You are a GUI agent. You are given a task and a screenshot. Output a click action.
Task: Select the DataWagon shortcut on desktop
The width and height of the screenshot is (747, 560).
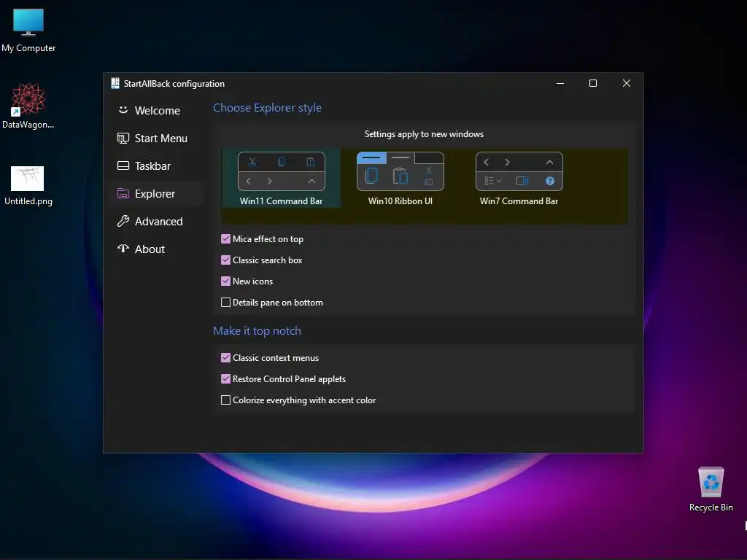(x=28, y=106)
